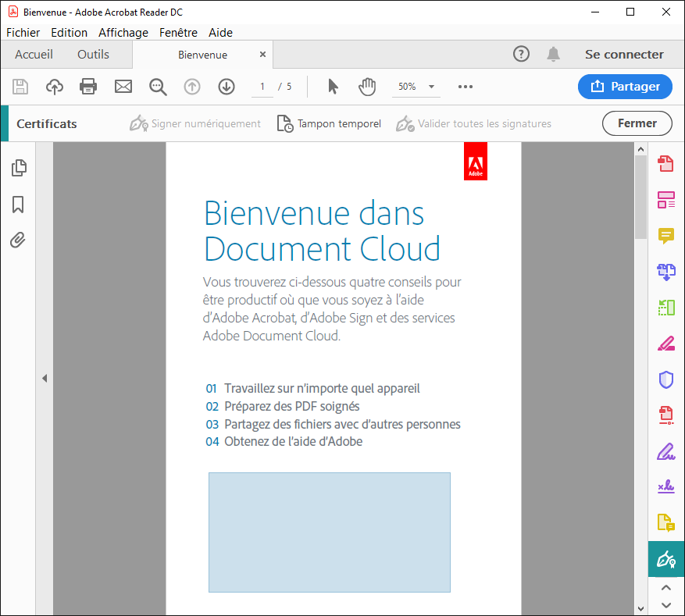
Task: Open Organize Pages pink tool
Action: click(x=665, y=200)
